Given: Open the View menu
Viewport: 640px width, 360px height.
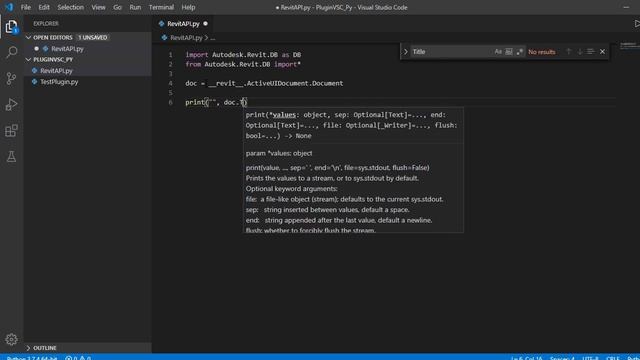Looking at the screenshot, I should [x=98, y=7].
